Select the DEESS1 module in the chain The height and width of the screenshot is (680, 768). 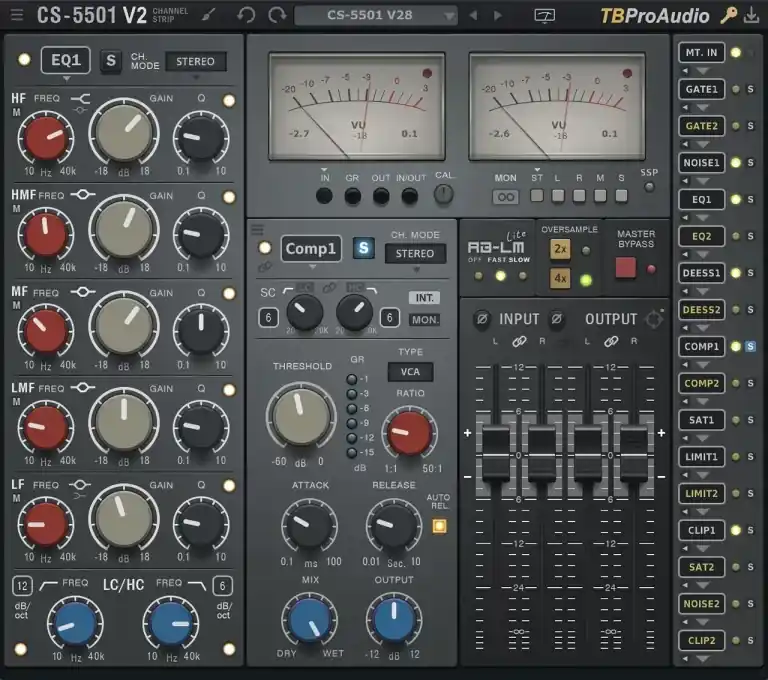click(x=702, y=273)
